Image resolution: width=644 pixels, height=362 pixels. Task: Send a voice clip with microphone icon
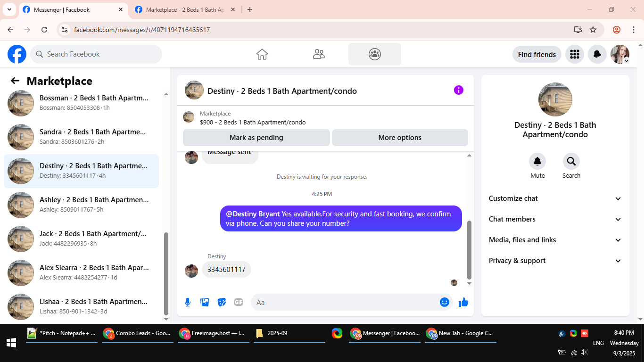click(x=188, y=302)
